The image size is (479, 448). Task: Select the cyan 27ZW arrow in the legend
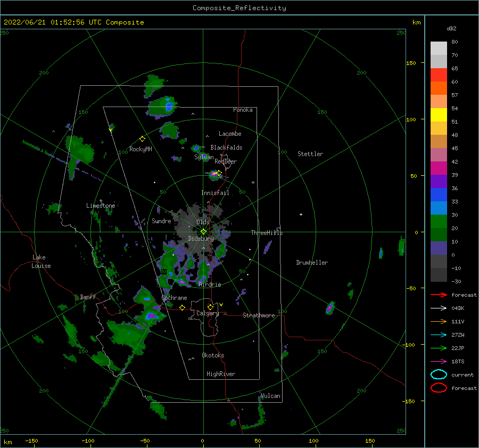coord(439,335)
